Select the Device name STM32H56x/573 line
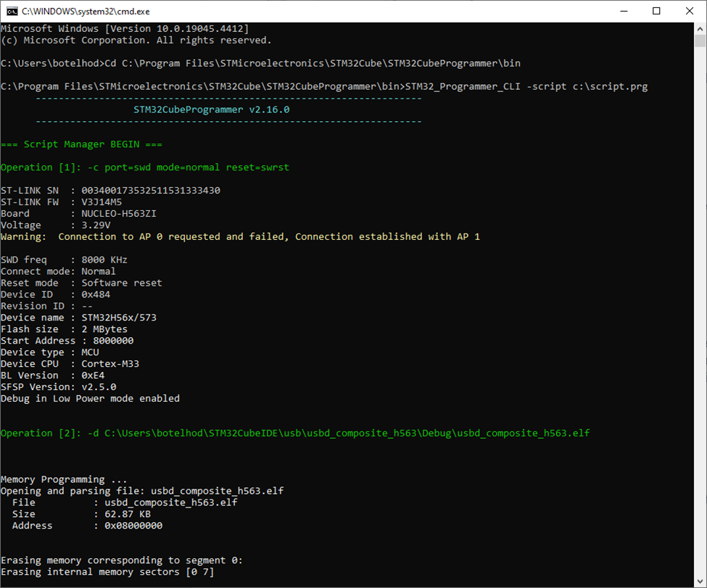The image size is (707, 588). 80,317
